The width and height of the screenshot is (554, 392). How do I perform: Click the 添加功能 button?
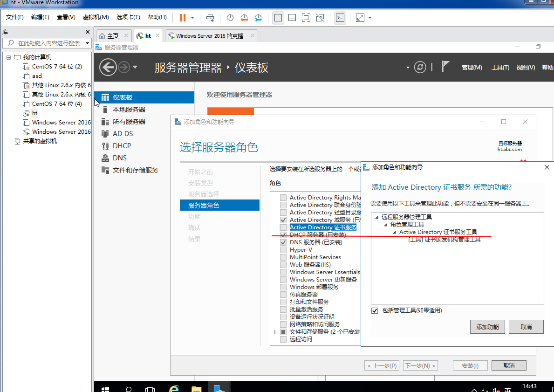[487, 327]
